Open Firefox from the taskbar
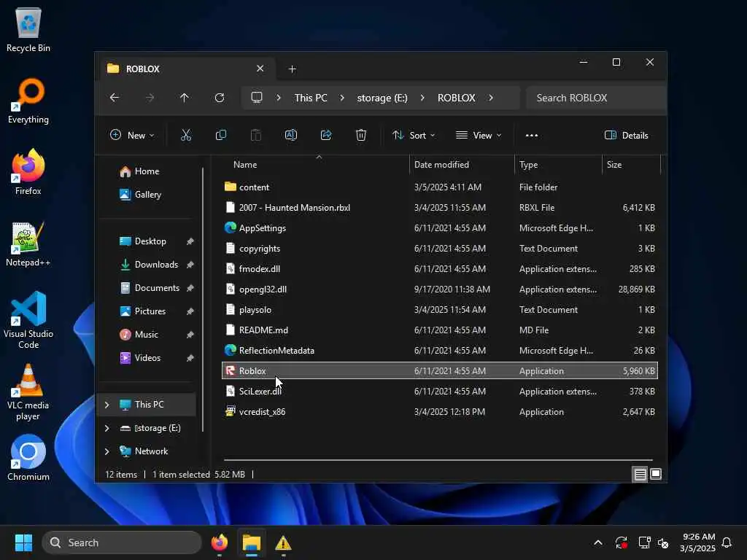This screenshot has height=560, width=747. [220, 542]
